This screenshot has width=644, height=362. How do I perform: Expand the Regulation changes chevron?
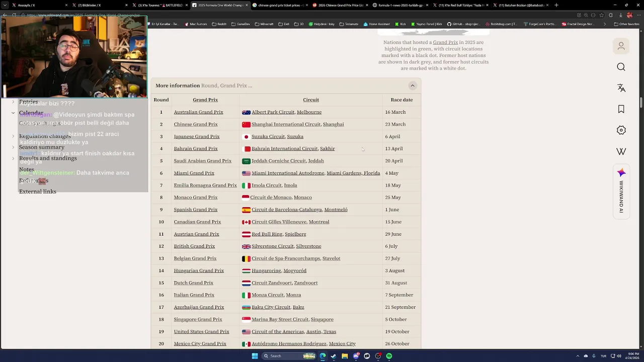coord(13,136)
